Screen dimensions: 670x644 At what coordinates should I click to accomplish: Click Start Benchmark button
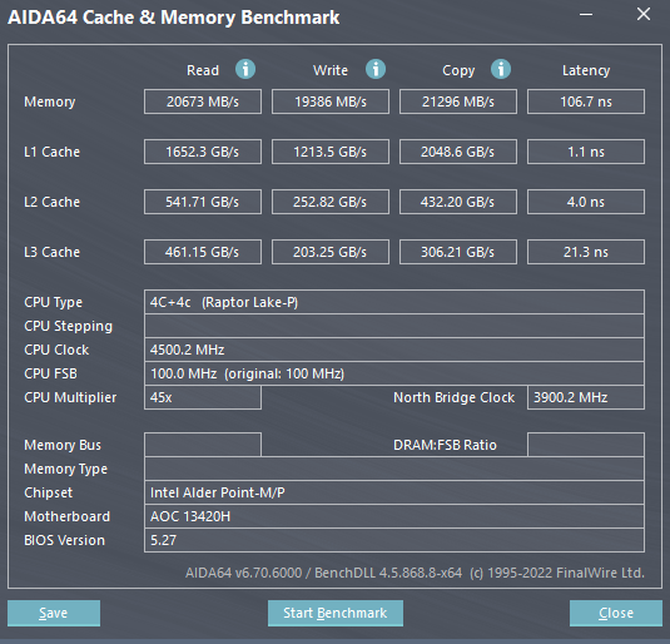click(x=335, y=613)
